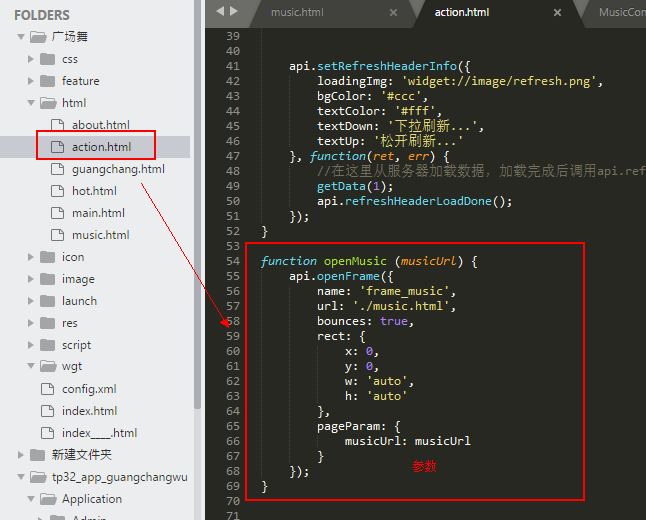Expand the tp32_app_guangchangwu folder

click(21, 477)
